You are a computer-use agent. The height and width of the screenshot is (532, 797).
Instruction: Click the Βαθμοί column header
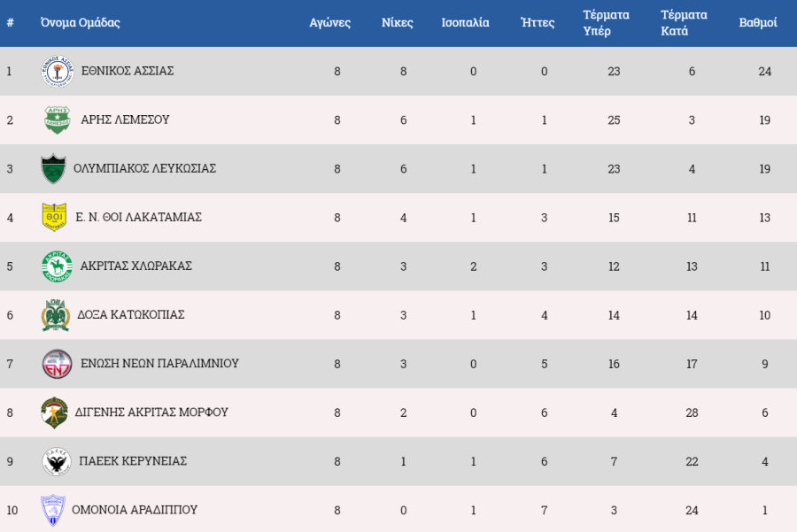[x=758, y=23]
